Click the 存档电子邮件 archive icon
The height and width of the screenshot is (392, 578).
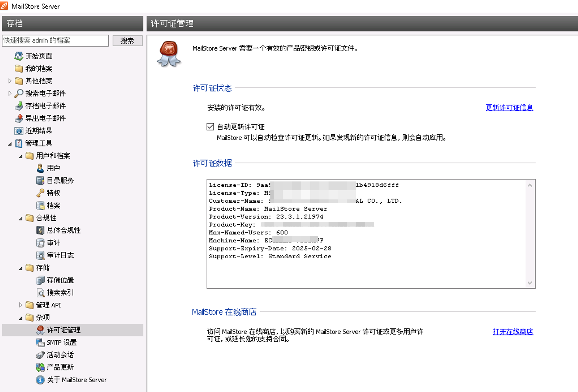coord(19,106)
